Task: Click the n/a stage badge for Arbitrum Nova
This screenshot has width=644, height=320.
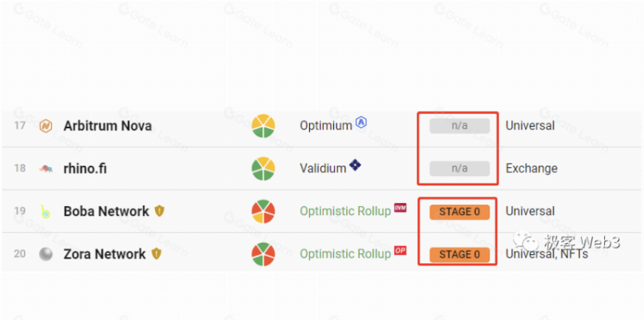Action: [460, 126]
